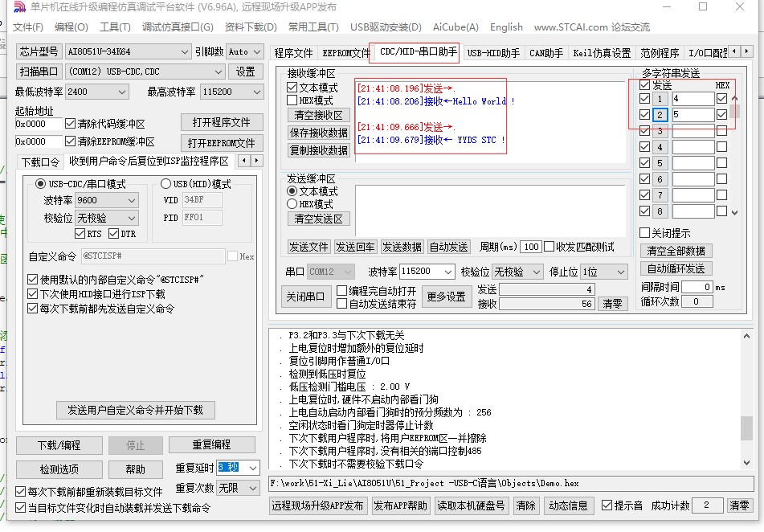The width and height of the screenshot is (764, 532).
Task: Toggle DTR checkbox
Action: (x=113, y=234)
